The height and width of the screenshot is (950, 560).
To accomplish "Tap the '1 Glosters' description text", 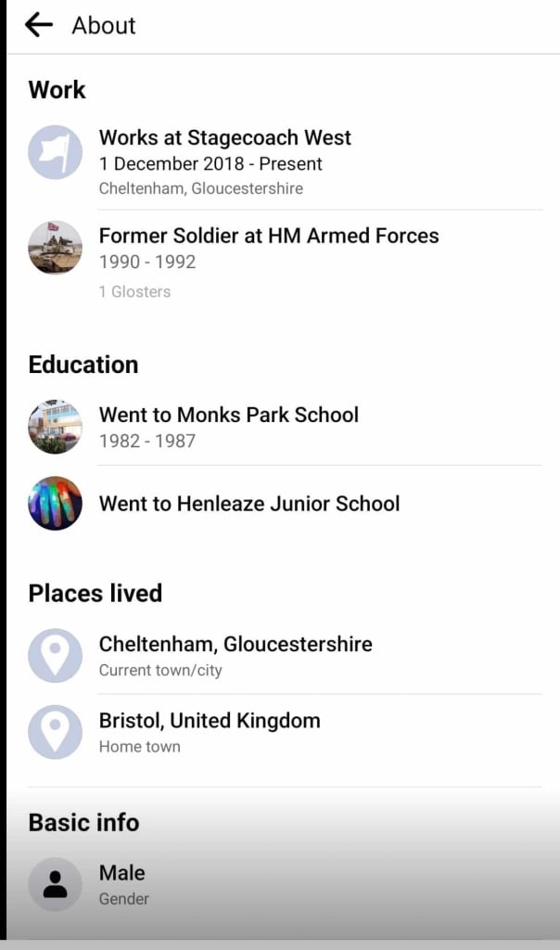I will click(135, 291).
